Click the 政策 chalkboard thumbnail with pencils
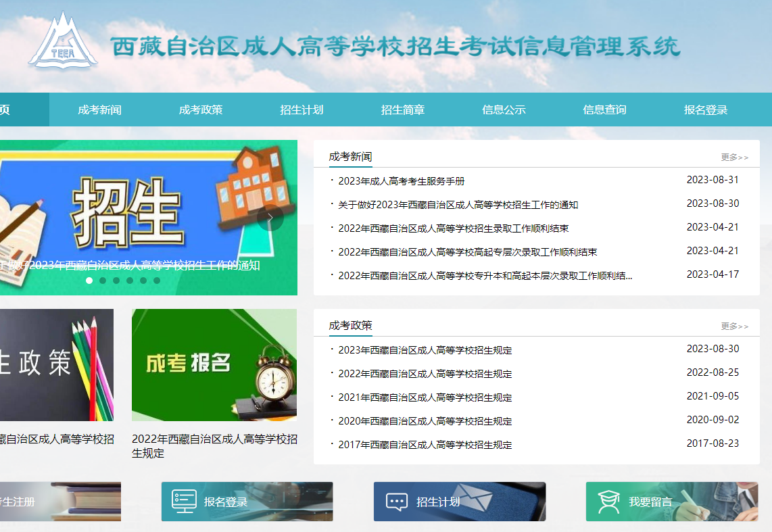772x532 pixels. [57, 364]
